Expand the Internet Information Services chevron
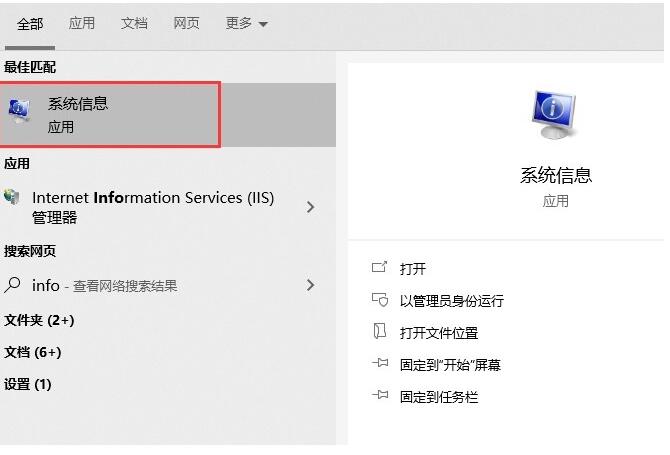This screenshot has height=455, width=670. [311, 207]
